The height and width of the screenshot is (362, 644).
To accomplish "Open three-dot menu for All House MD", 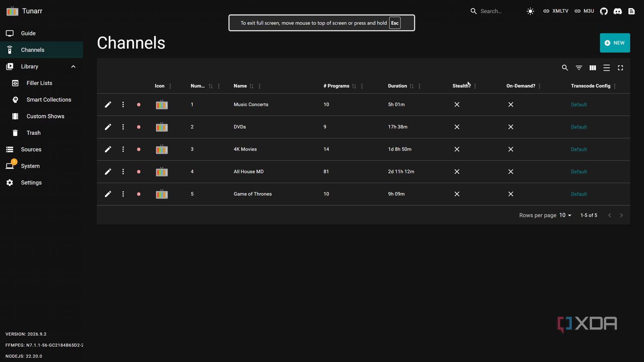I will [x=123, y=172].
